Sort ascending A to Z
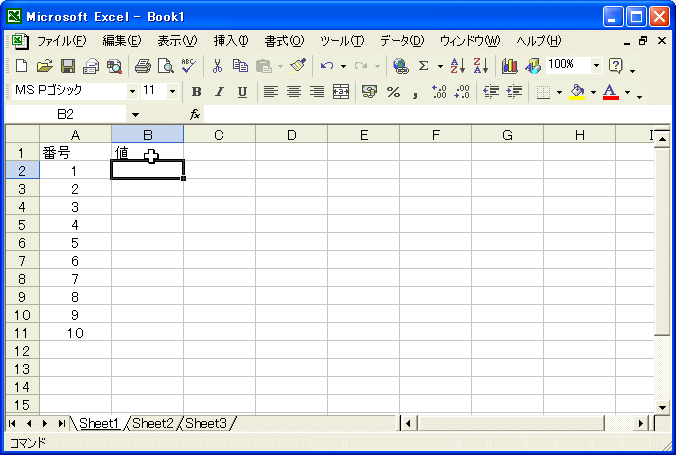This screenshot has height=455, width=676. pos(457,66)
